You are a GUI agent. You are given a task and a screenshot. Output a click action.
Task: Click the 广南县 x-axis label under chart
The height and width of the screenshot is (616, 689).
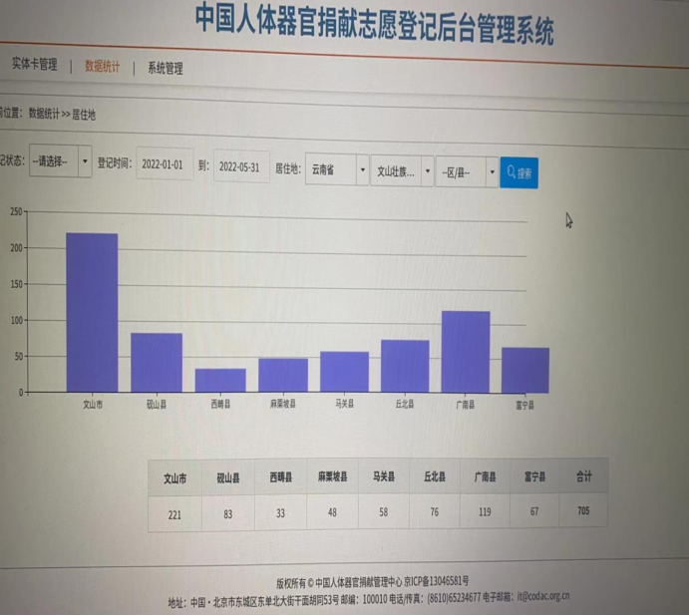pos(466,405)
